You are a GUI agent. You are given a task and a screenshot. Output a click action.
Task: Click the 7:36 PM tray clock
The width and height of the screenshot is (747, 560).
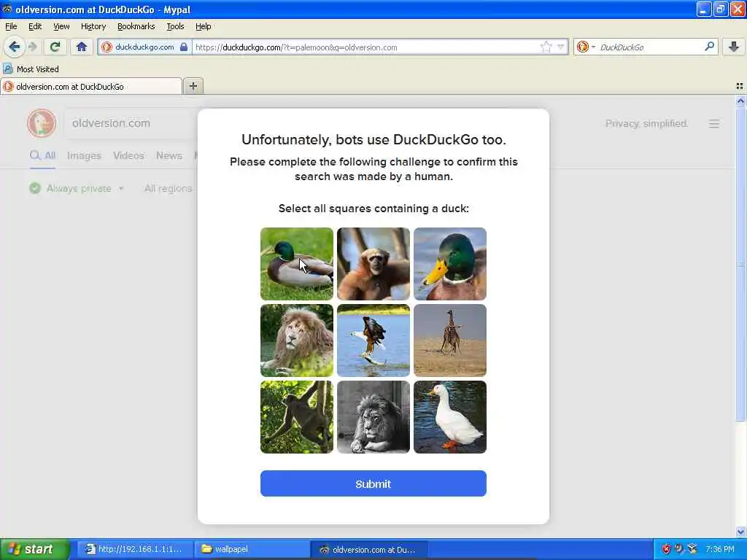(720, 549)
